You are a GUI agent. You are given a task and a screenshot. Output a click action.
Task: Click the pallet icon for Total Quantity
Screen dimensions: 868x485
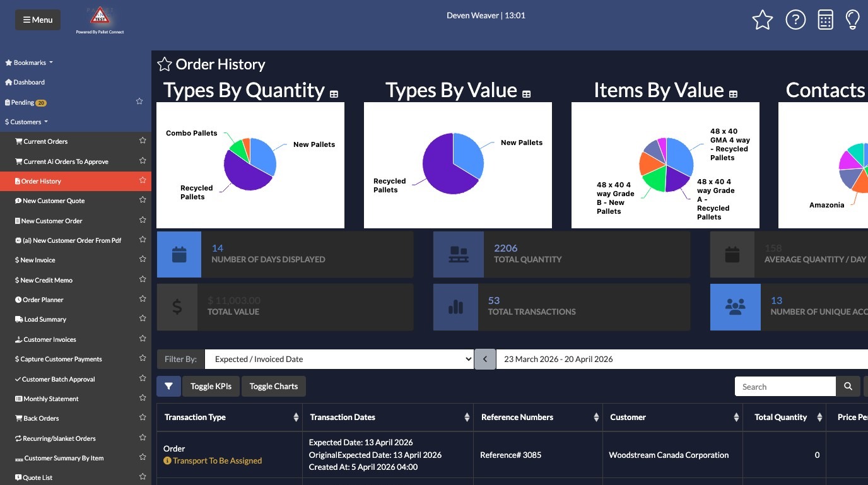459,255
